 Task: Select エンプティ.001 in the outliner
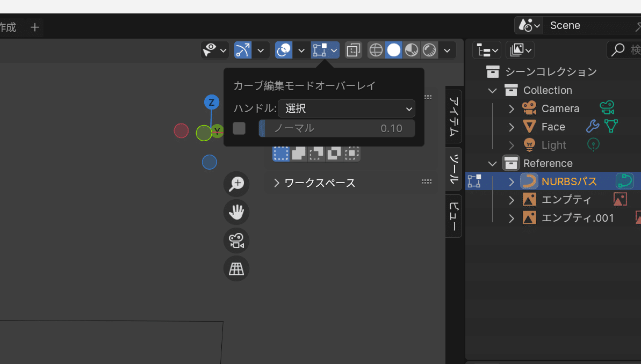[578, 218]
